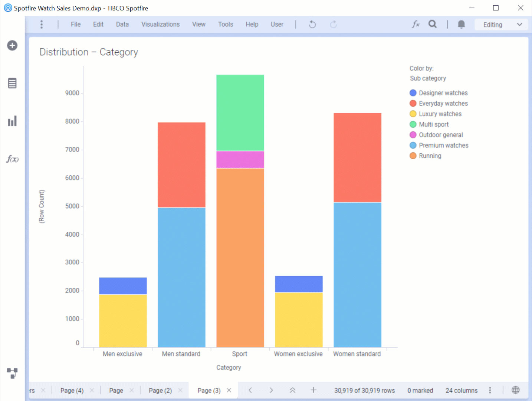
Task: Open the f(x) analytic tools sidebar icon
Action: 12,159
